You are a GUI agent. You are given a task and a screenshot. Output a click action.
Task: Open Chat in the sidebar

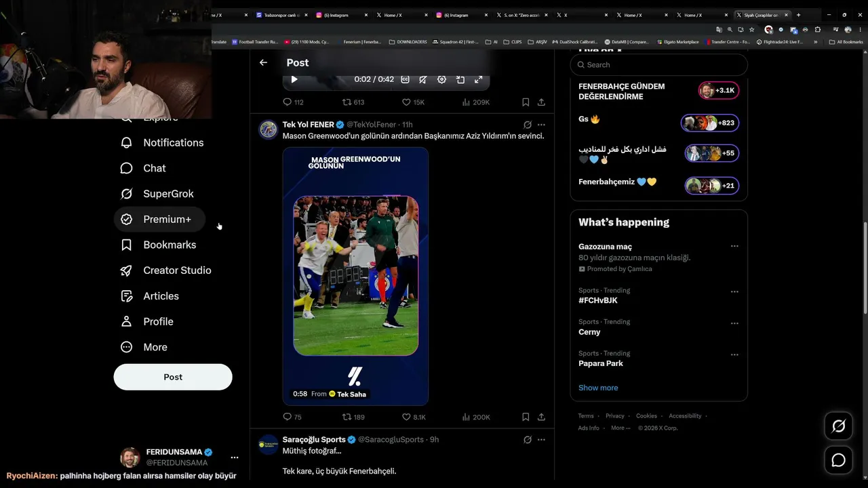142,168
